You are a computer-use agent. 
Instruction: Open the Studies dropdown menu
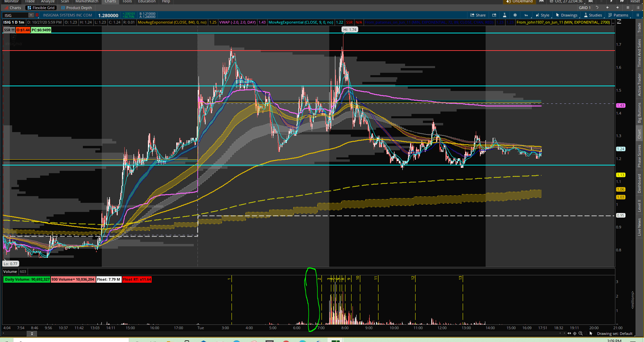(593, 15)
